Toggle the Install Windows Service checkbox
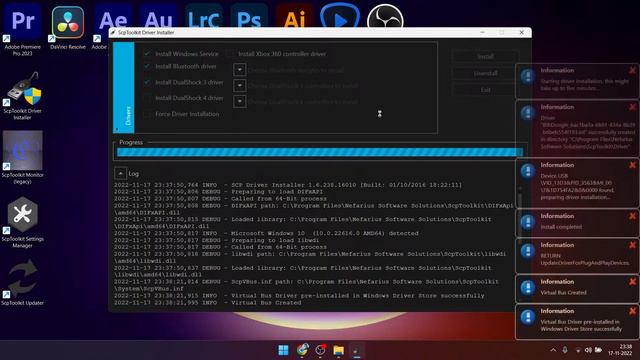This screenshot has height=360, width=640. (147, 54)
